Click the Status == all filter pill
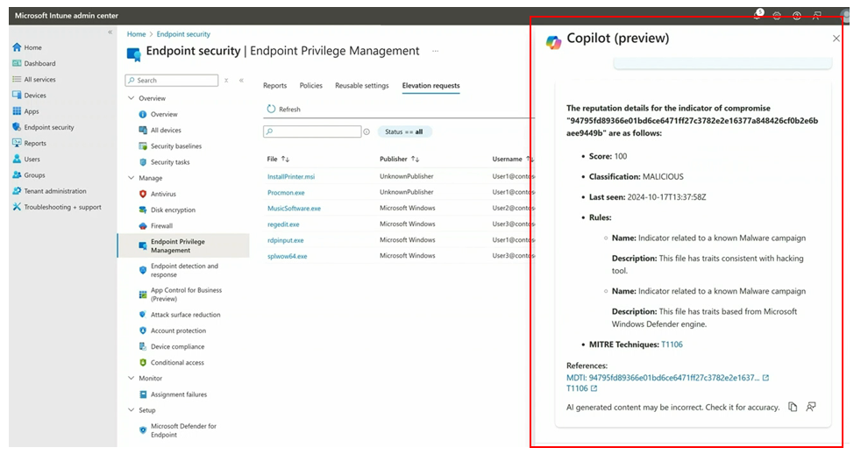Viewport: 868px width, 462px height. pyautogui.click(x=404, y=131)
